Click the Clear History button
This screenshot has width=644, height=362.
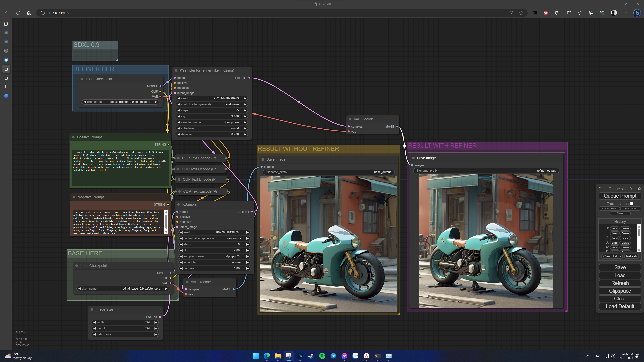pyautogui.click(x=612, y=256)
